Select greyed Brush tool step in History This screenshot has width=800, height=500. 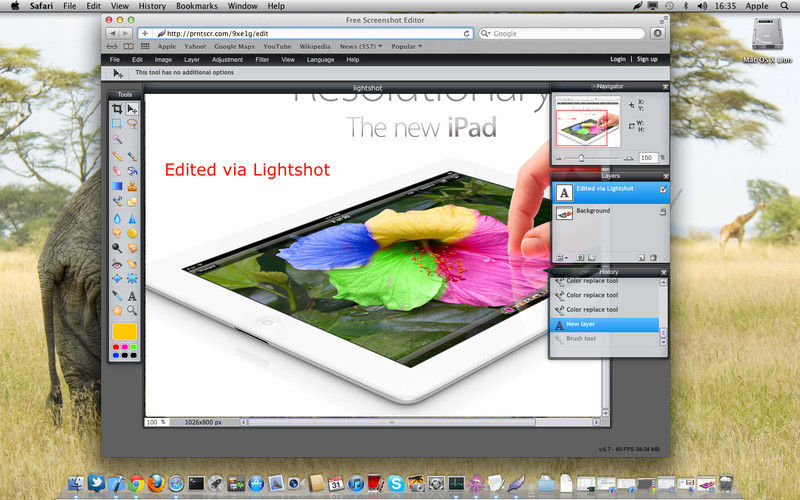click(x=605, y=339)
